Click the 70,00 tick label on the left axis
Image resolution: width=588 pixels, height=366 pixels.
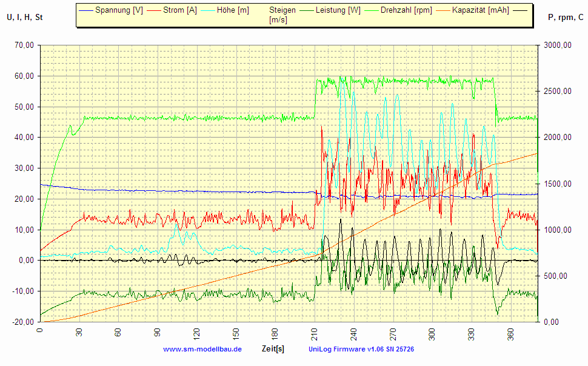click(x=23, y=44)
